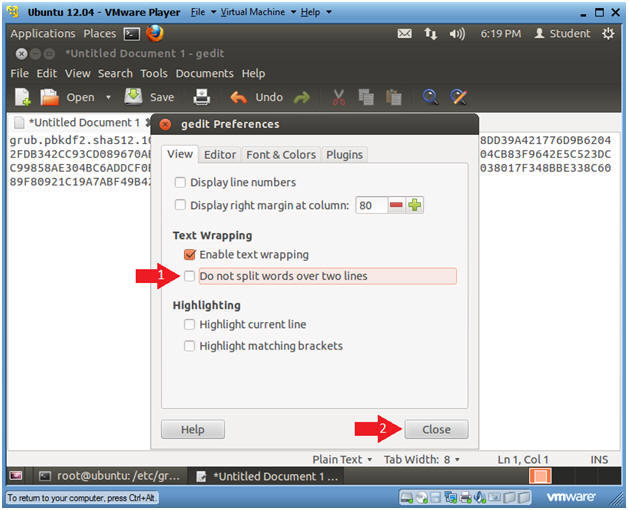
Task: Open VMware Virtual Machine menu
Action: (258, 12)
